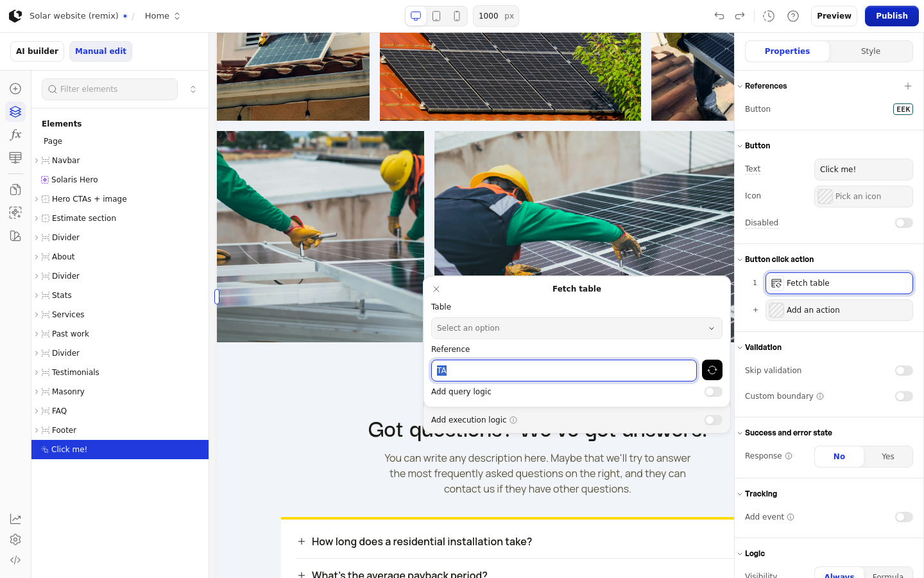Screen dimensions: 924x578
Task: Switch to AI builder mode
Action: coord(37,51)
